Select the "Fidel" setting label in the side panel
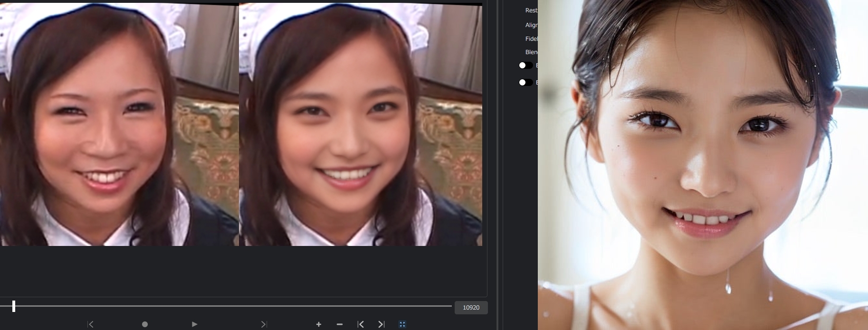Image resolution: width=868 pixels, height=330 pixels. [x=531, y=39]
